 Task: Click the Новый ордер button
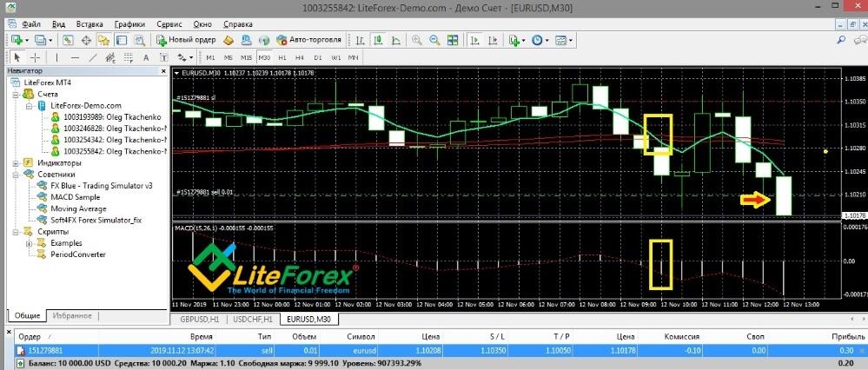185,40
